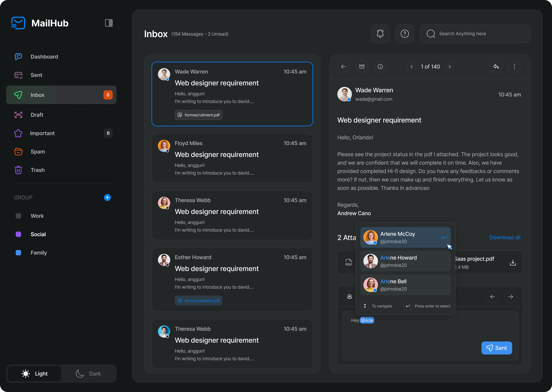Navigate to previous email with left chevron
The height and width of the screenshot is (392, 552).
pyautogui.click(x=412, y=67)
